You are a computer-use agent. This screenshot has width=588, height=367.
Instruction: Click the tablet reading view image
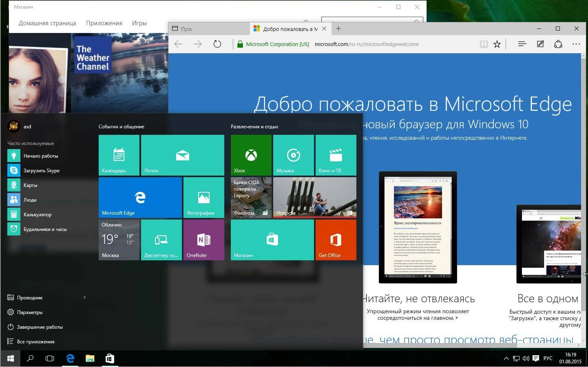(x=418, y=227)
